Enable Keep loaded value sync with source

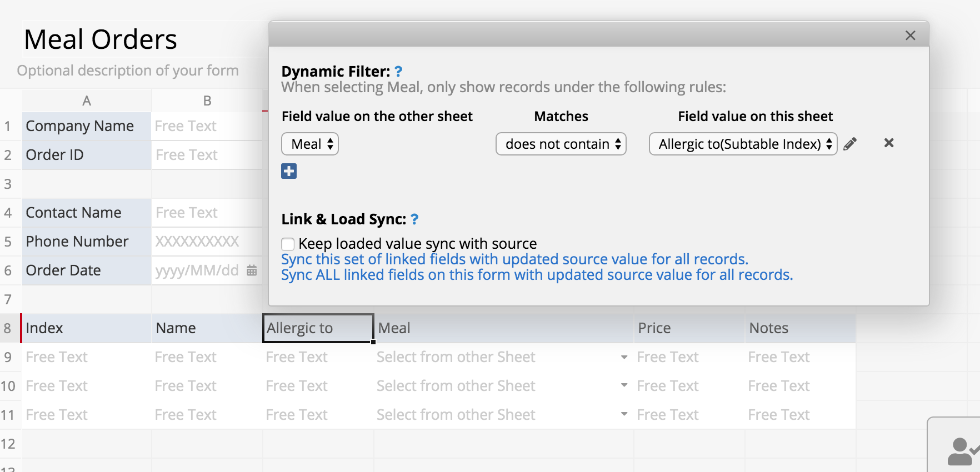[x=288, y=244]
